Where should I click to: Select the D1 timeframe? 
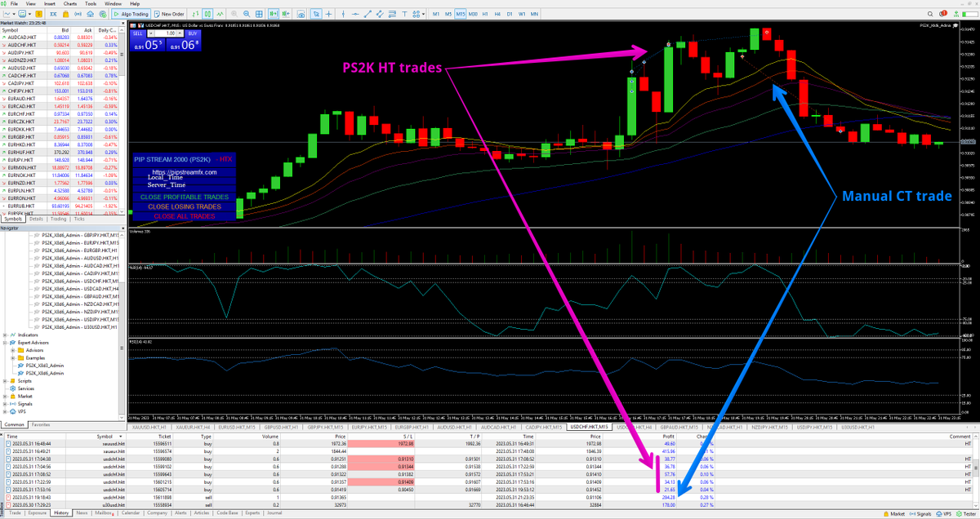pyautogui.click(x=510, y=14)
